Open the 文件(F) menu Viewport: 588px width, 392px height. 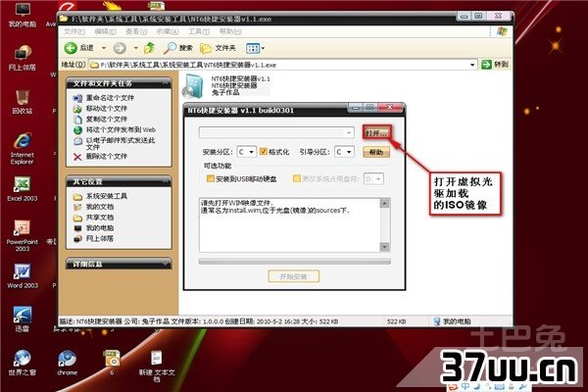click(74, 31)
